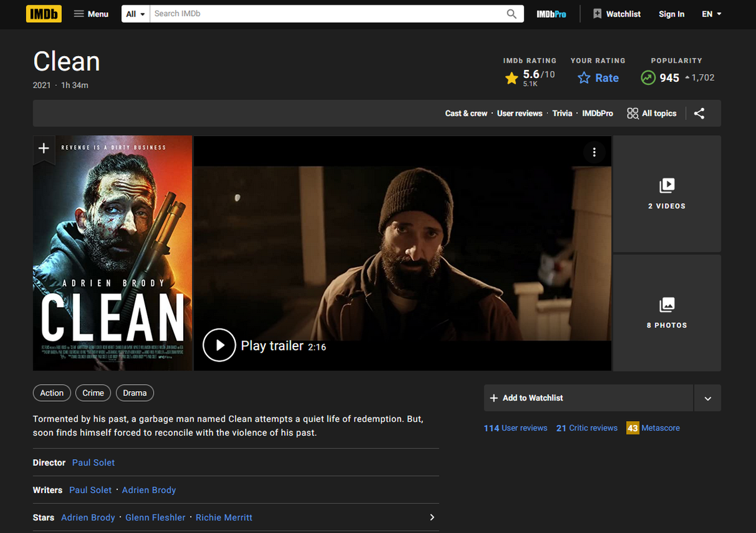Viewport: 756px width, 533px height.
Task: Click the magnifying glass search icon
Action: point(512,14)
